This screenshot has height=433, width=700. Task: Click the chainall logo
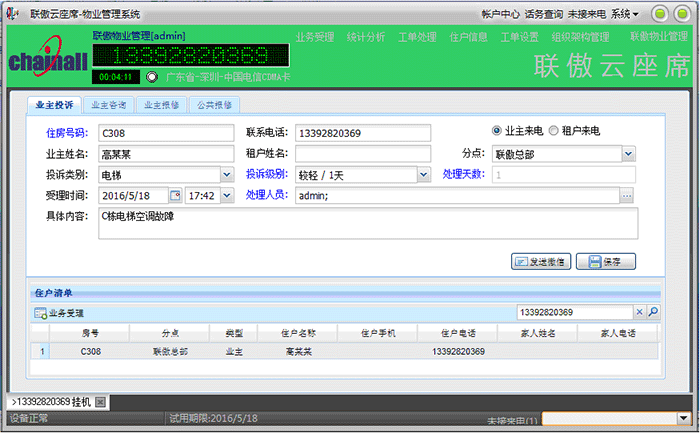point(42,61)
